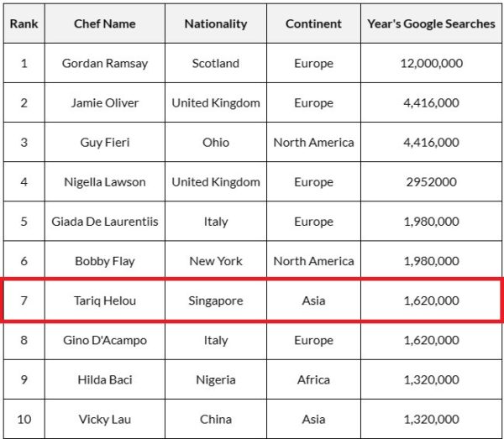The height and width of the screenshot is (439, 504).
Task: Select the 12,000,000 searches cell
Action: (x=431, y=63)
